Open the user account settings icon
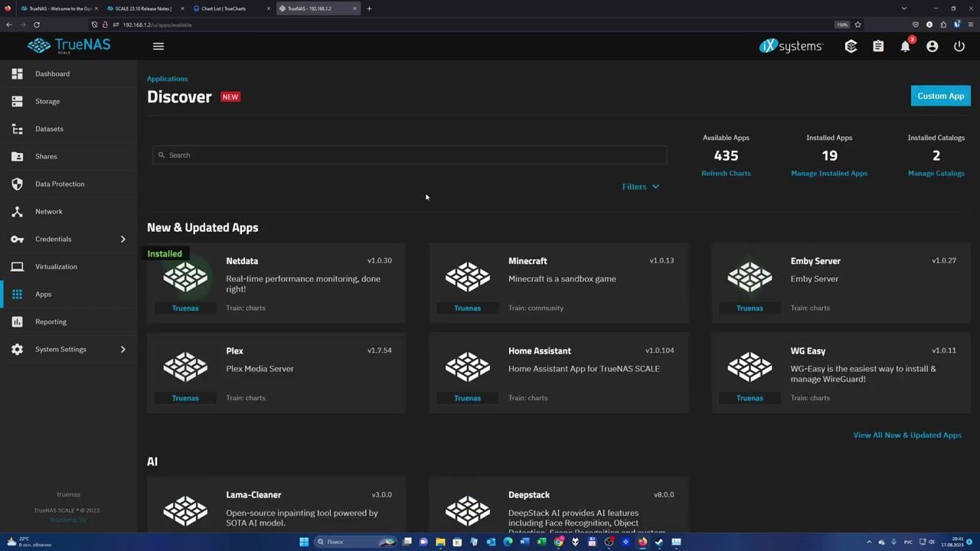This screenshot has width=980, height=551. [932, 47]
